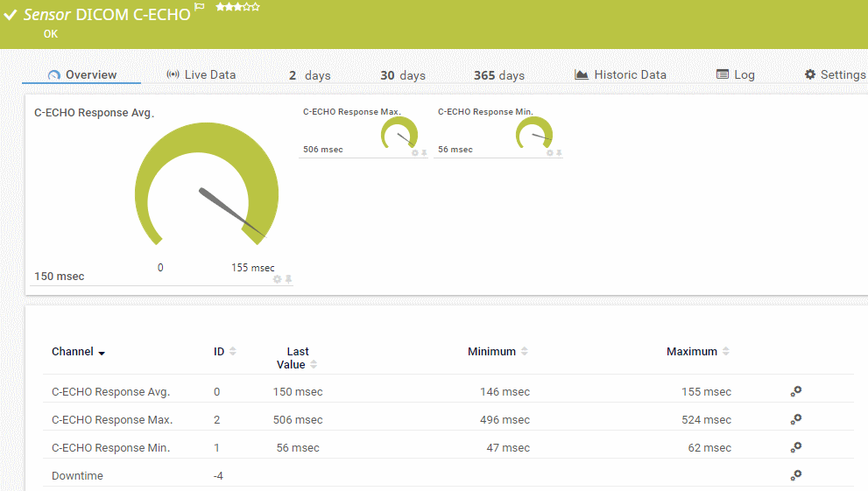Open gear settings on the Response Max. gauge
868x491 pixels.
(x=415, y=153)
